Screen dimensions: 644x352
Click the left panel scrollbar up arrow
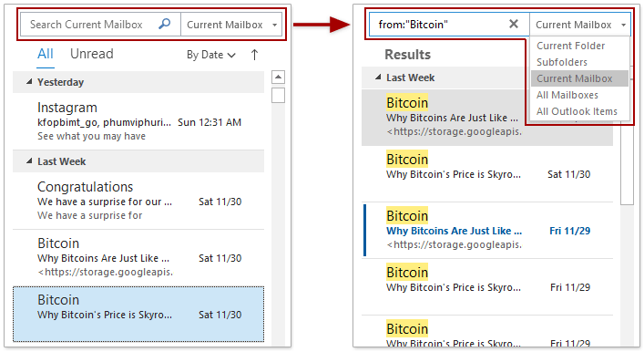(278, 77)
